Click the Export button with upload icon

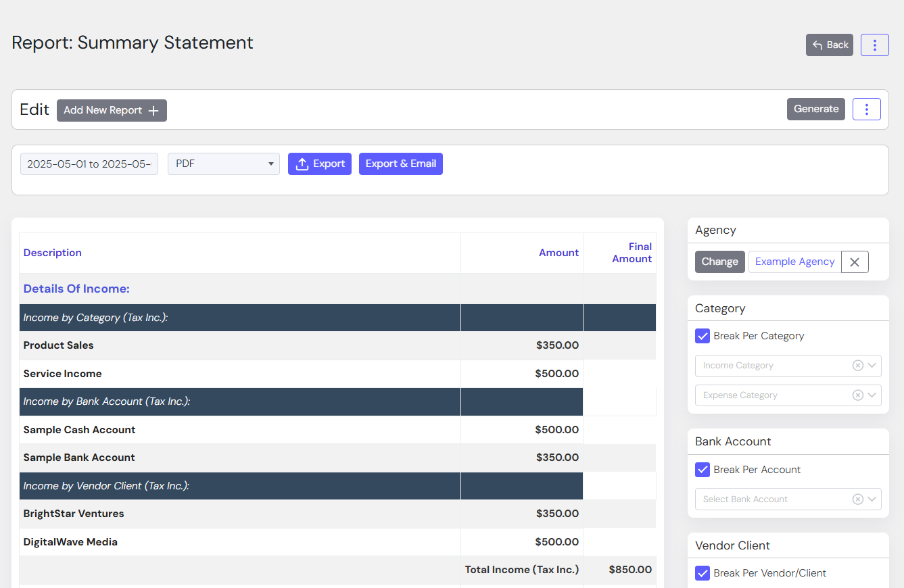[x=319, y=164]
